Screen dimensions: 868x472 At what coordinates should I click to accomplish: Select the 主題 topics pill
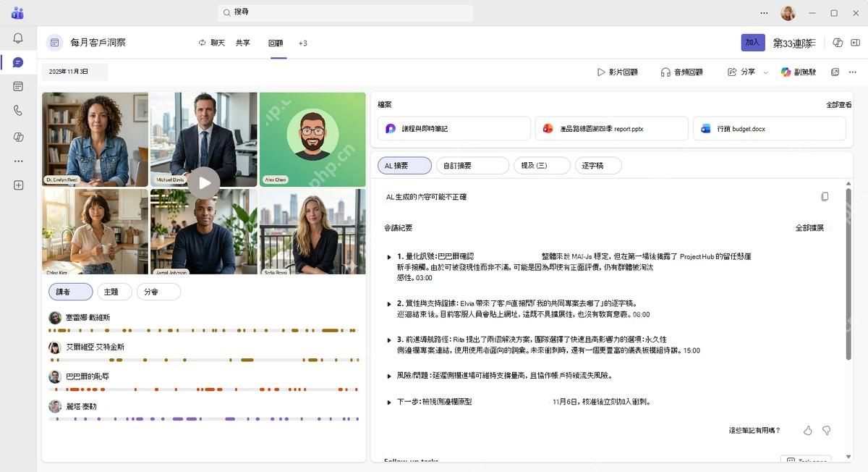114,292
